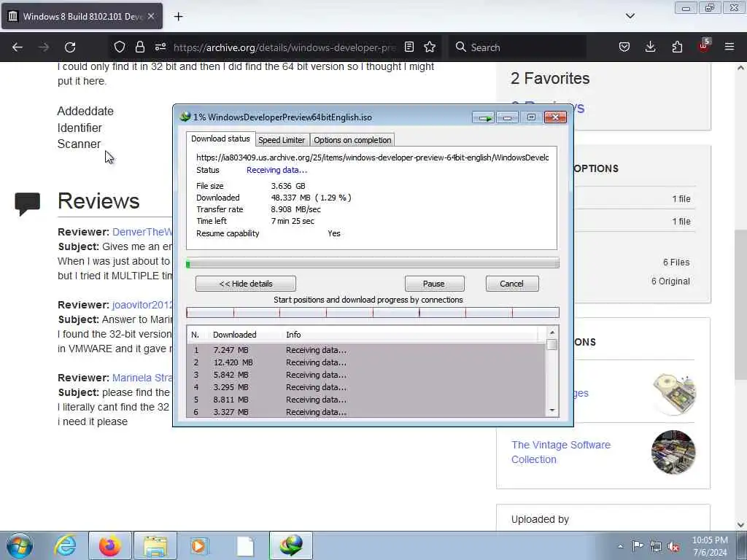Click the Firefox Search box
Screen dimensions: 747x560
tap(517, 47)
